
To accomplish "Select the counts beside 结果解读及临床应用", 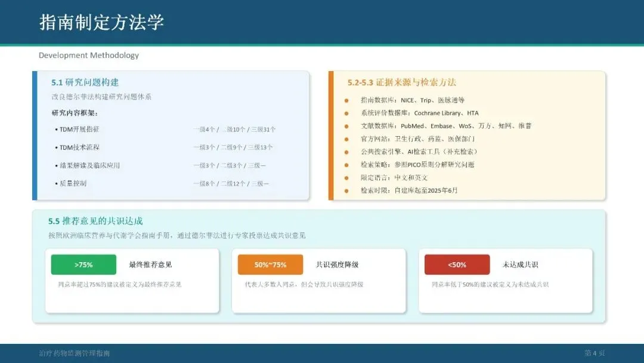I will [230, 165].
